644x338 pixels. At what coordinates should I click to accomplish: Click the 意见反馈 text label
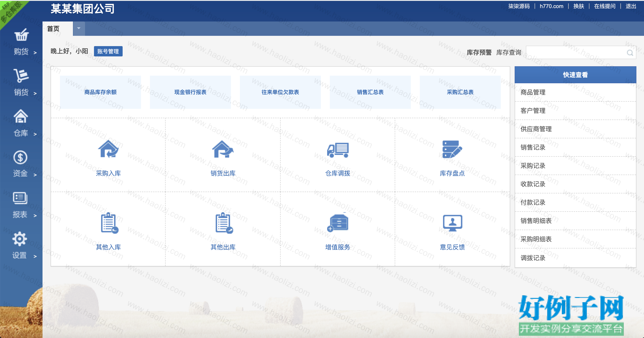pyautogui.click(x=452, y=247)
